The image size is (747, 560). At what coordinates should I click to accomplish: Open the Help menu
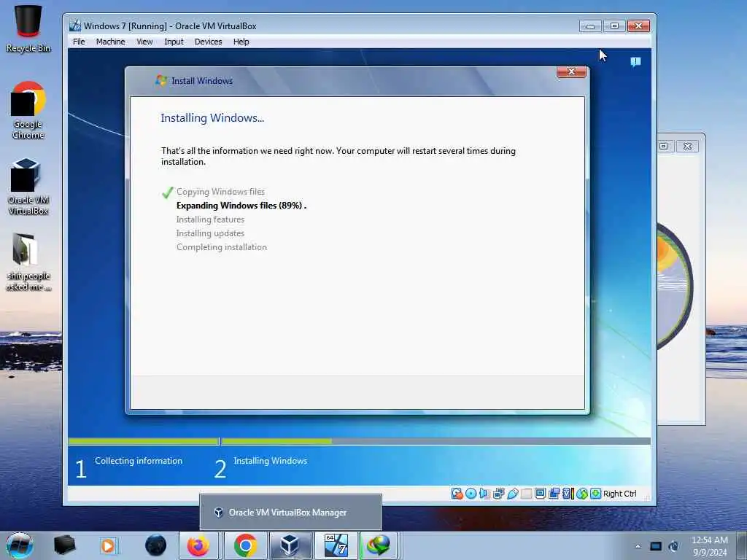(x=241, y=42)
